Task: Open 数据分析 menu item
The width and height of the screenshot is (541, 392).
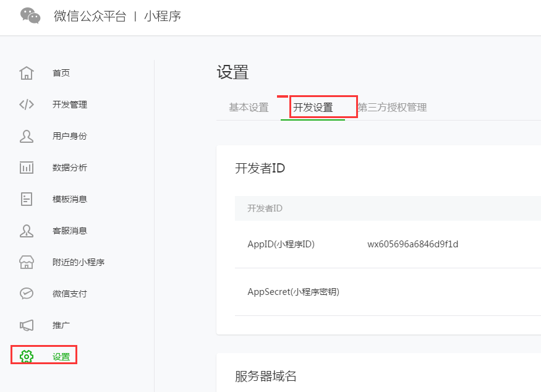Action: click(x=70, y=168)
